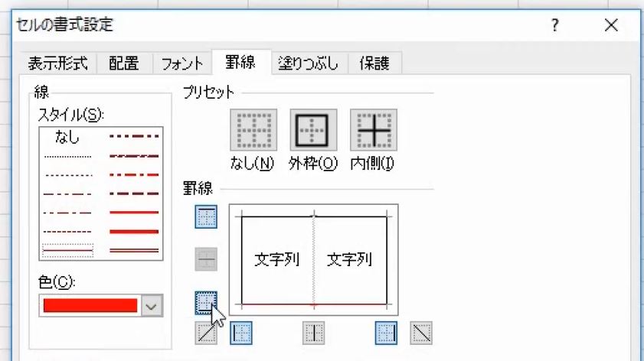Open the 色(C) color dropdown arrow

(152, 306)
